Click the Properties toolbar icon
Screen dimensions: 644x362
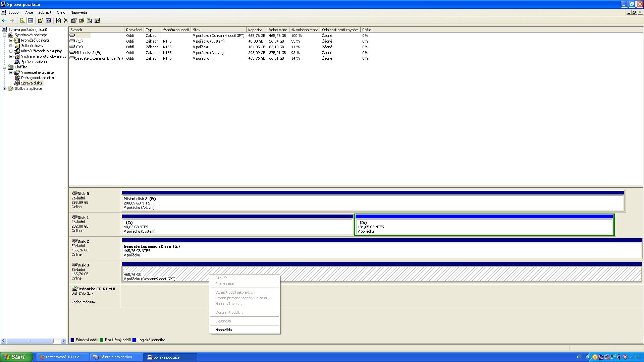[74, 20]
